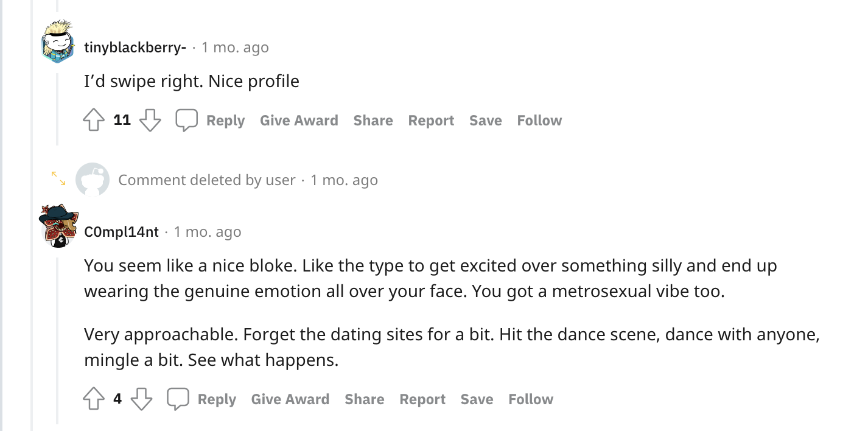Screen dimensions: 868x431
Task: Save tinyblackberry-'s comment
Action: point(485,121)
